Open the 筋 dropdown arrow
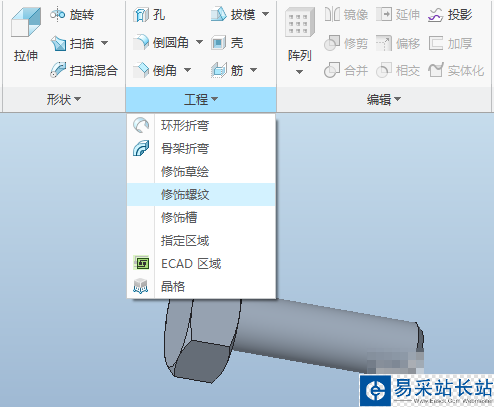Screen dimensions: 494x407 pyautogui.click(x=253, y=70)
